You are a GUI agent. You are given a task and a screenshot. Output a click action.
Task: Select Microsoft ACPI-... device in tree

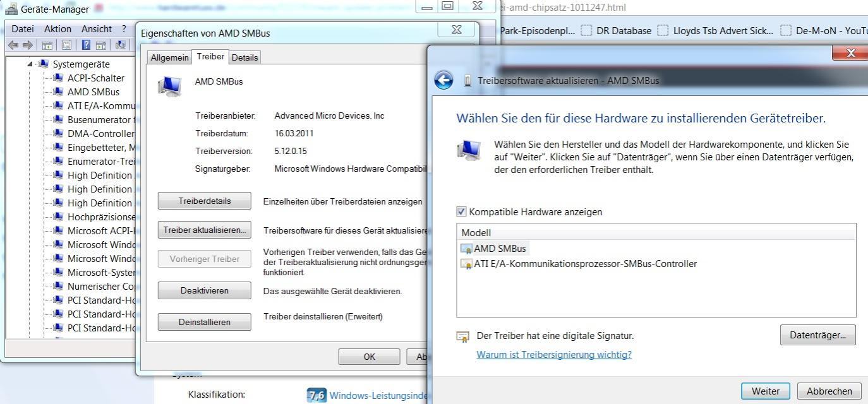pos(101,230)
